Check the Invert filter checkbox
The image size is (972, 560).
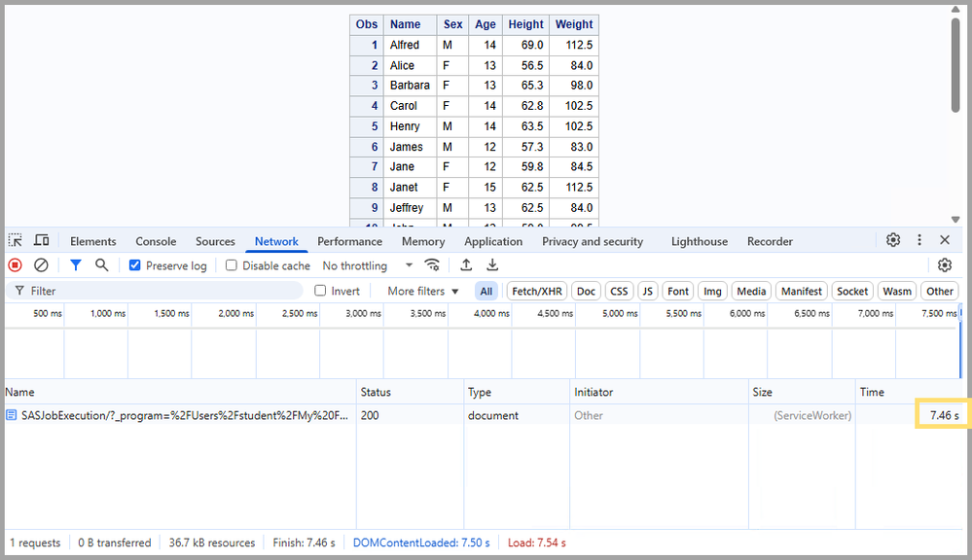(320, 291)
